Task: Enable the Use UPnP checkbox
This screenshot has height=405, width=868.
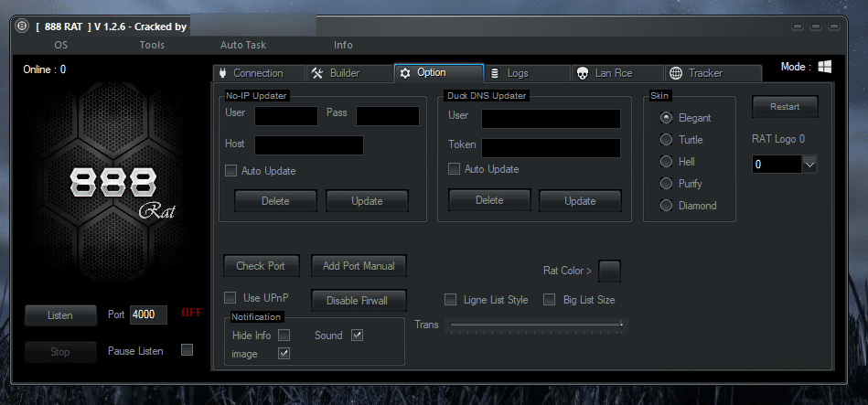Action: [x=230, y=297]
